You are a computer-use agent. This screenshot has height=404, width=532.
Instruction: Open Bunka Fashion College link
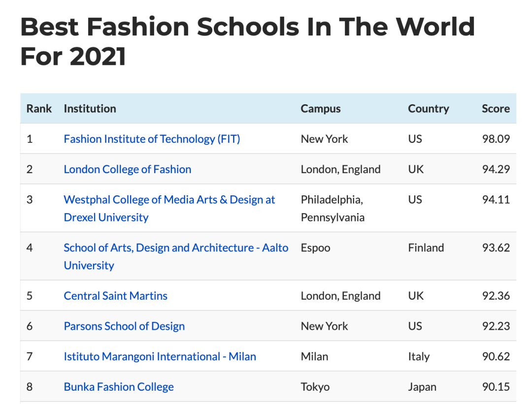[119, 387]
